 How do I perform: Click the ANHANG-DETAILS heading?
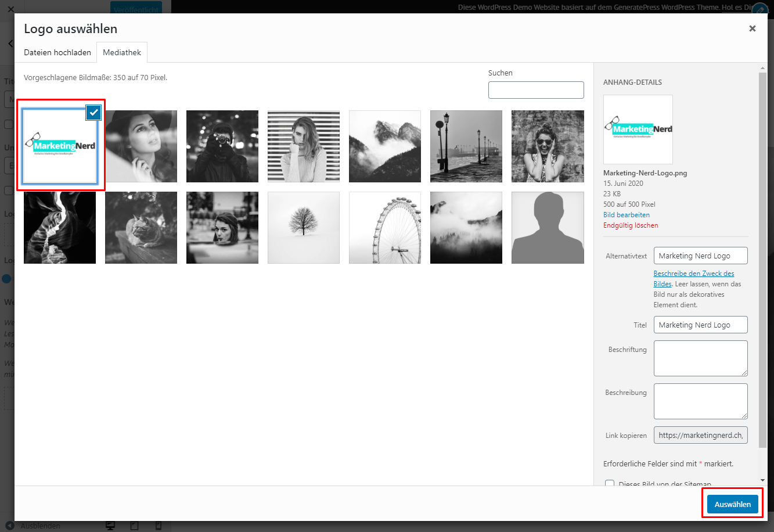point(632,82)
